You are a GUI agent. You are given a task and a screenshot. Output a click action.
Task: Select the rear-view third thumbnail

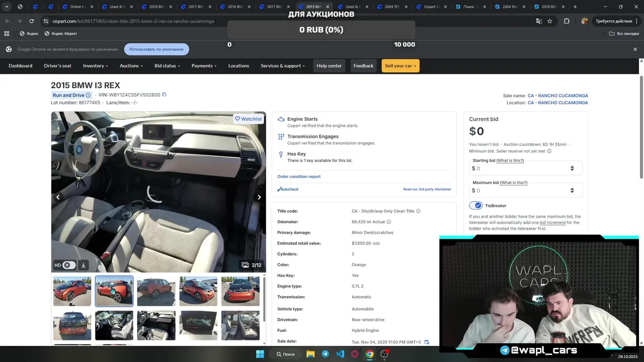(x=156, y=291)
